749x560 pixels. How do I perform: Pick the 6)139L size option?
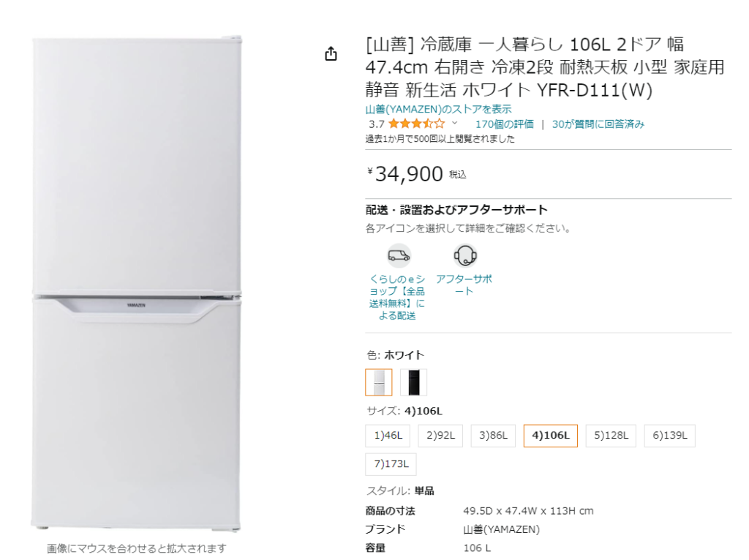click(670, 436)
